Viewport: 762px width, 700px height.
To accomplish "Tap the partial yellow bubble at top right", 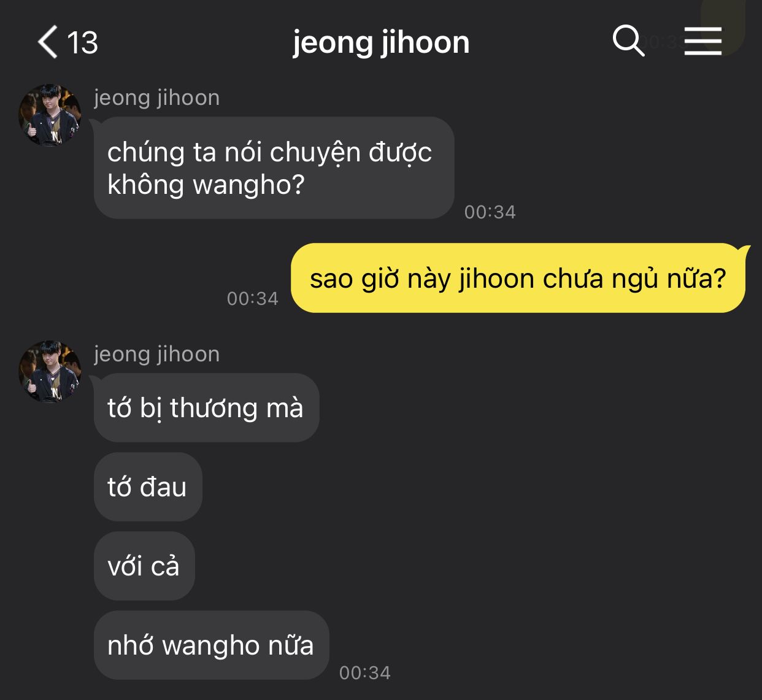I will (723, 25).
